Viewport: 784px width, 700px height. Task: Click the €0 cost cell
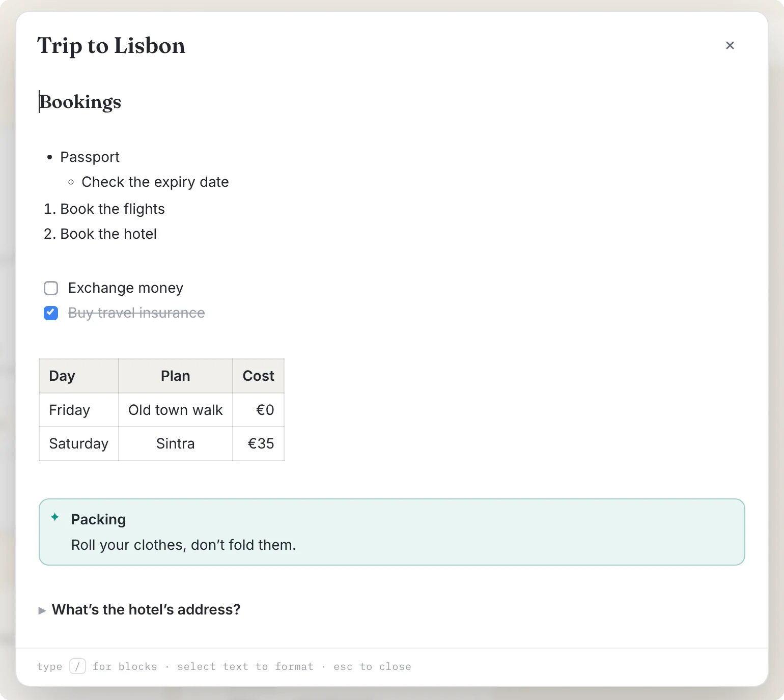[259, 410]
